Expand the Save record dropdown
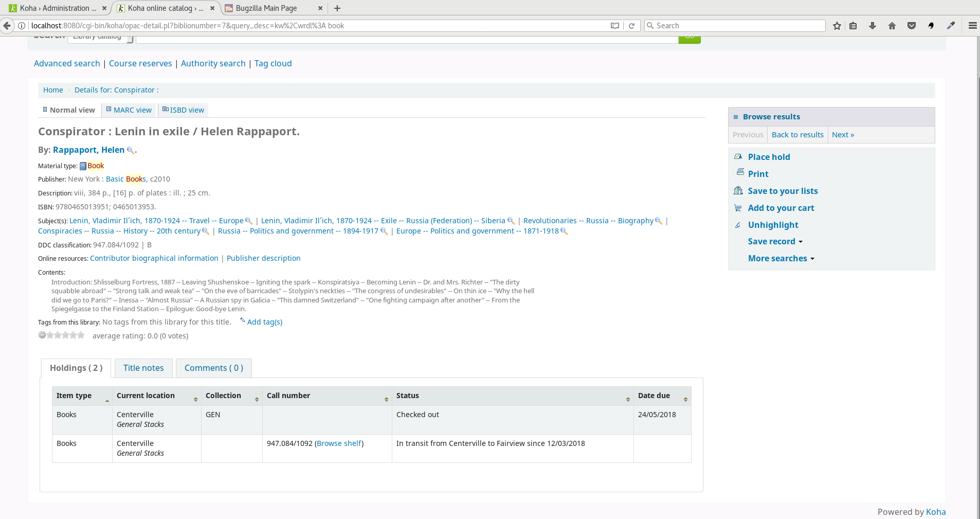 pos(775,241)
